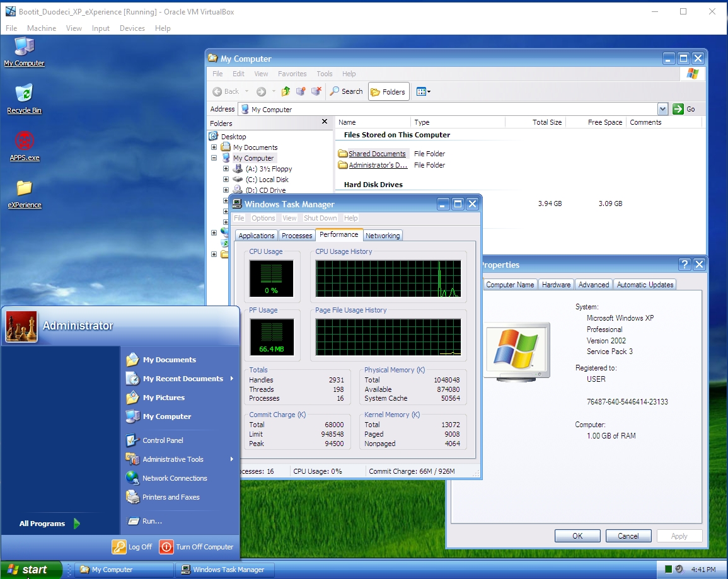Open the Tools menu in My Computer
The image size is (728, 579).
point(325,74)
